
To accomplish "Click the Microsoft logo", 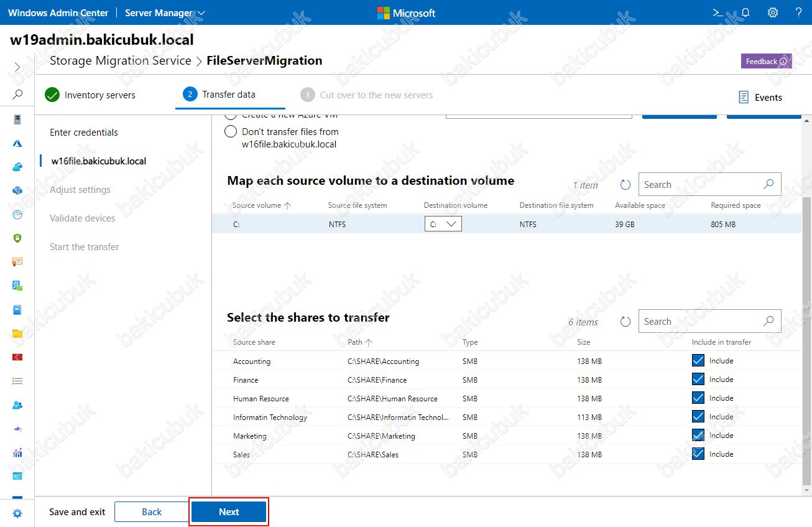I will 406,12.
